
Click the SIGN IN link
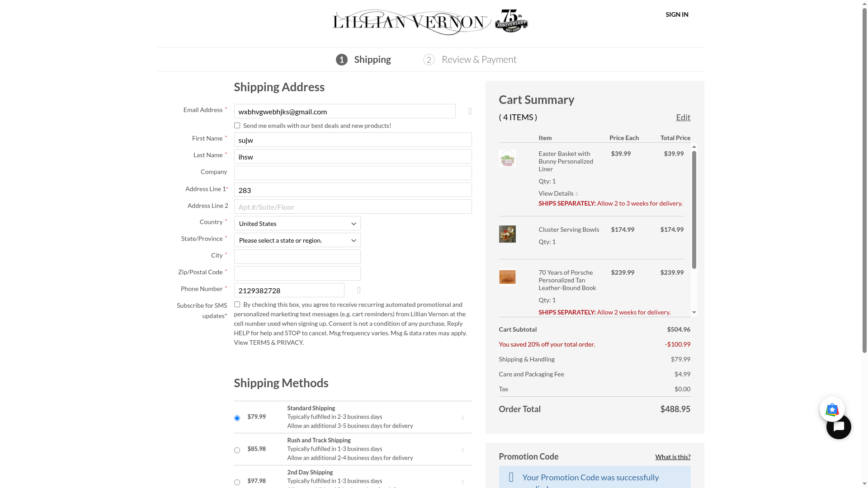[x=677, y=14]
